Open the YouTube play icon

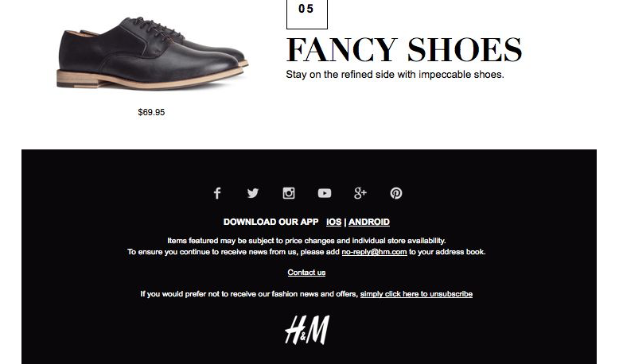(x=325, y=193)
